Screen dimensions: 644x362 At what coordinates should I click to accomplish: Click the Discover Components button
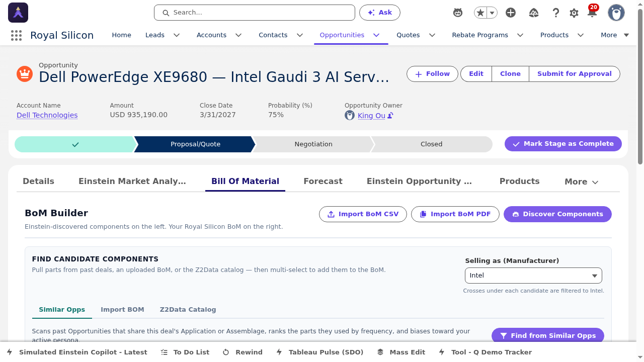pos(557,214)
